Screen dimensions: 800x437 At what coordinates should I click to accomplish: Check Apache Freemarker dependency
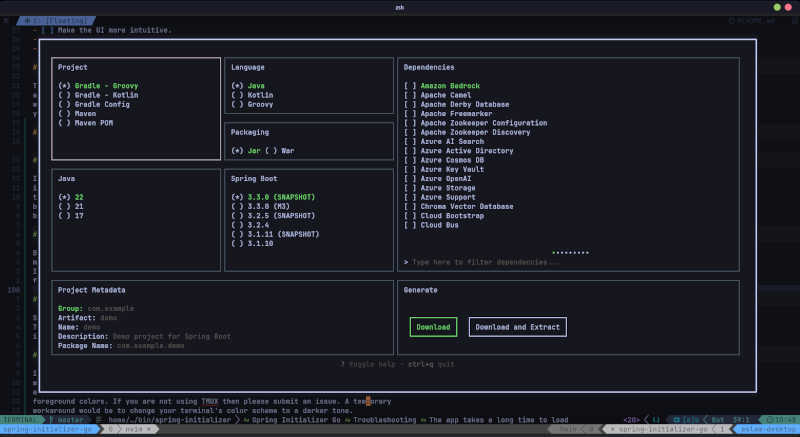pyautogui.click(x=448, y=114)
